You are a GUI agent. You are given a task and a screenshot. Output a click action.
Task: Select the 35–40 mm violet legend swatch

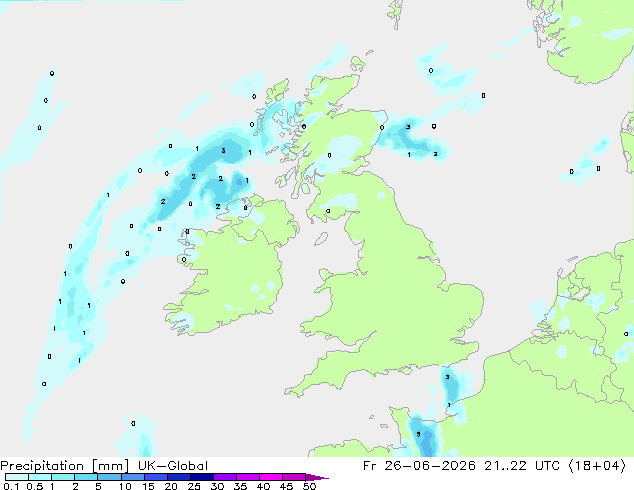tap(248, 477)
